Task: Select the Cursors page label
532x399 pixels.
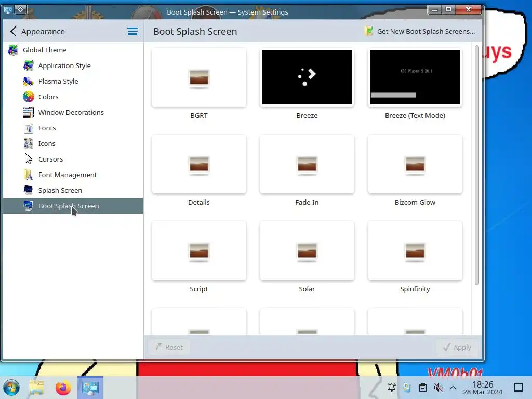Action: click(50, 159)
